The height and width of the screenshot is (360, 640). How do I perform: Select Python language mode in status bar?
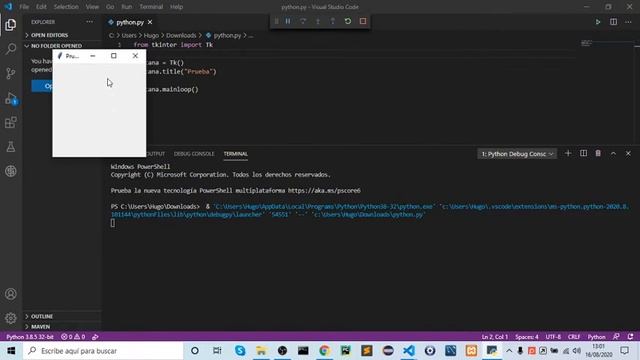point(596,337)
